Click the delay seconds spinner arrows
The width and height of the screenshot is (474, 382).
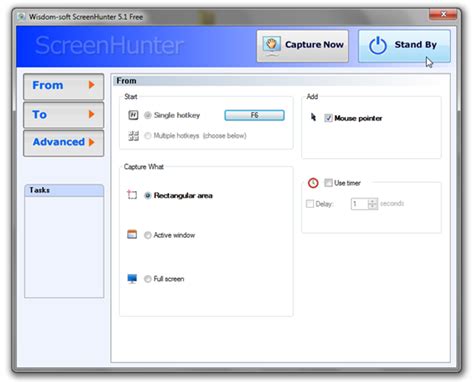coord(373,204)
